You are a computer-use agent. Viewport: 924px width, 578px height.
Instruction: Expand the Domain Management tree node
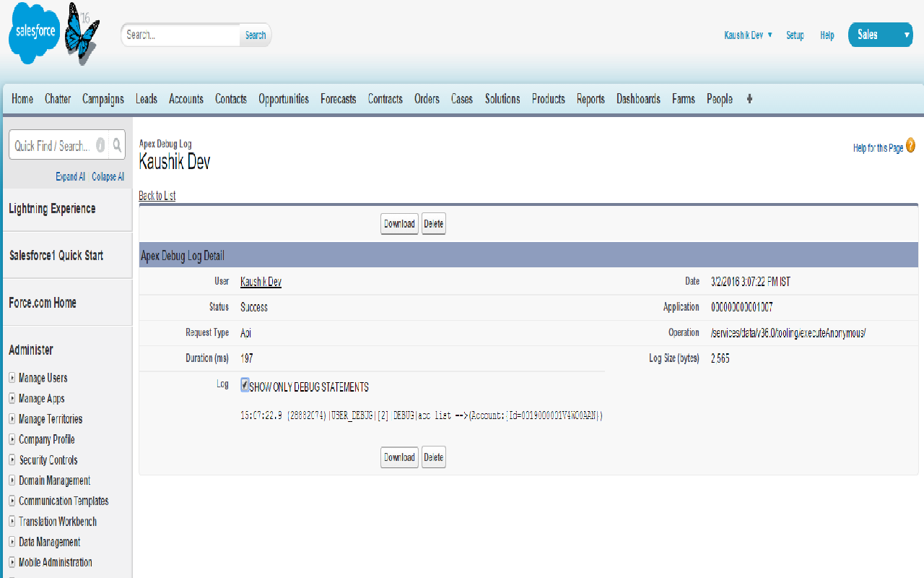12,480
